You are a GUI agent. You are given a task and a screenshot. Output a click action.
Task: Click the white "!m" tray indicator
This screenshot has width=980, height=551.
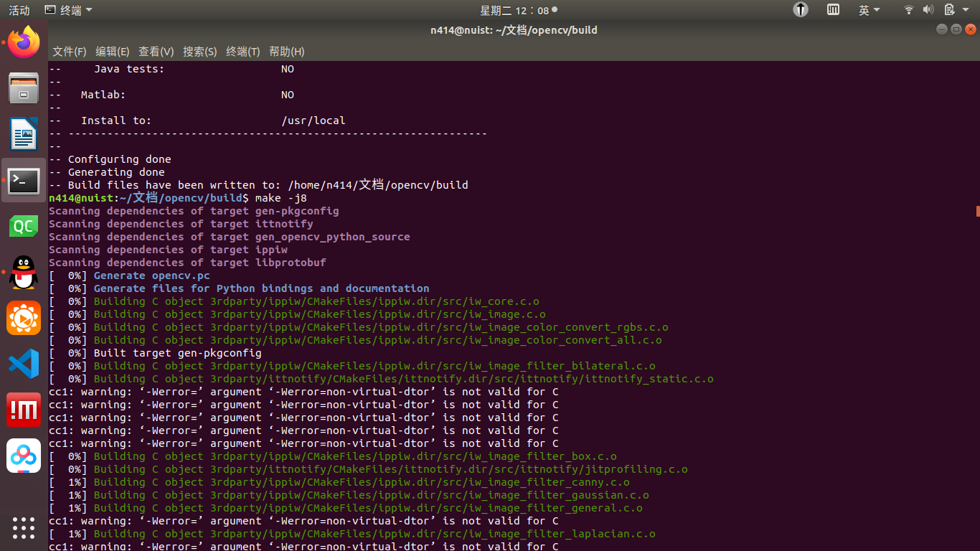pyautogui.click(x=833, y=10)
